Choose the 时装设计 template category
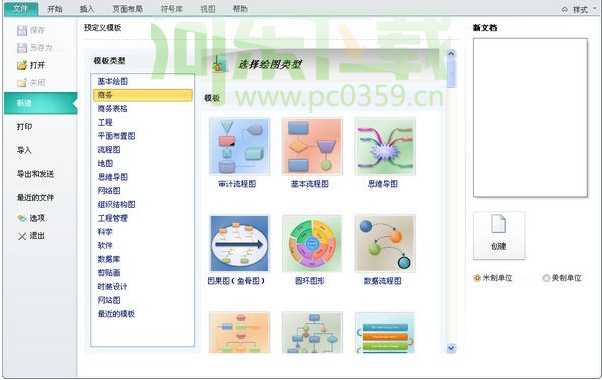The height and width of the screenshot is (380, 602). coord(112,286)
